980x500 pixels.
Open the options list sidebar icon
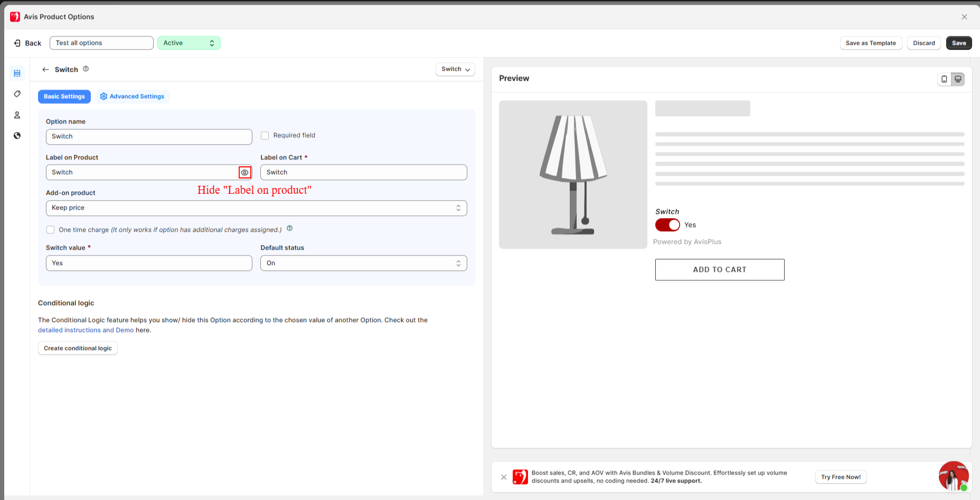17,73
